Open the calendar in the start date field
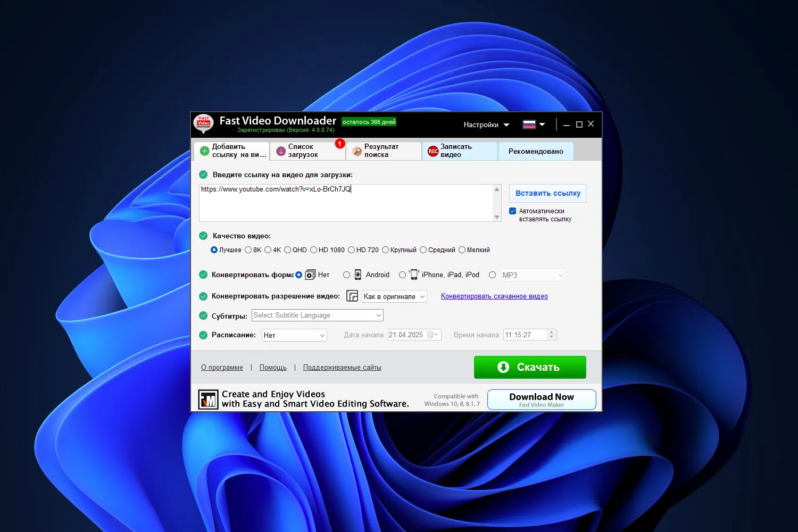This screenshot has width=798, height=532. [433, 335]
